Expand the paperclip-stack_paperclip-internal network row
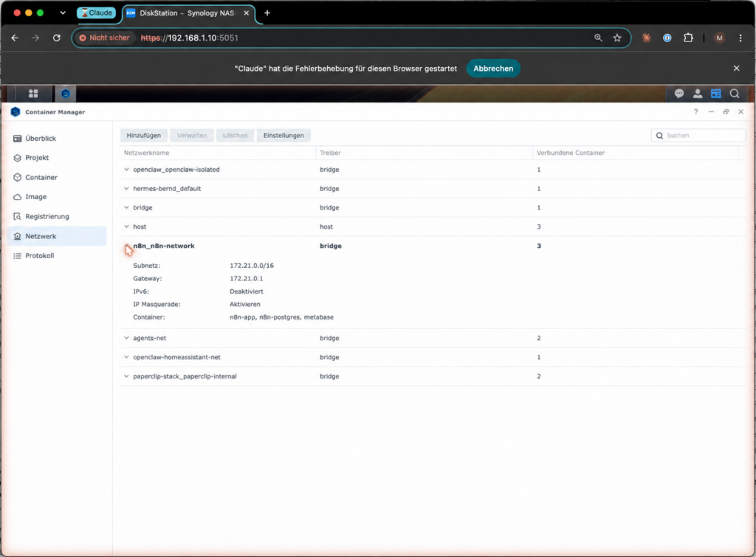756x557 pixels. [x=126, y=376]
